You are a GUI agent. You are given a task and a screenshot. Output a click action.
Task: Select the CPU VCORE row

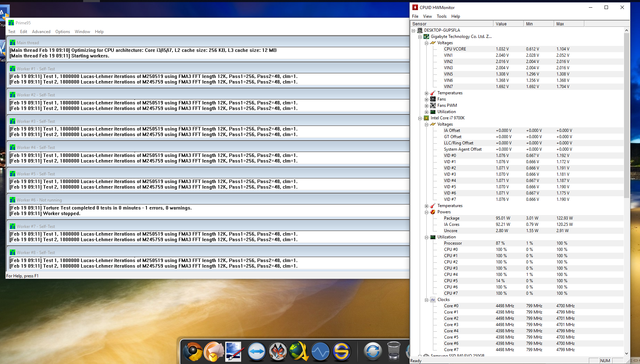[517, 49]
